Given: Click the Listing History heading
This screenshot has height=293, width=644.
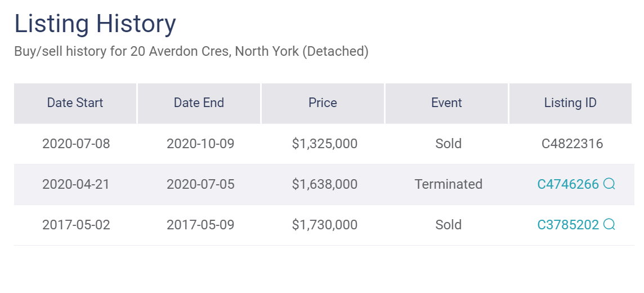Looking at the screenshot, I should click(95, 24).
